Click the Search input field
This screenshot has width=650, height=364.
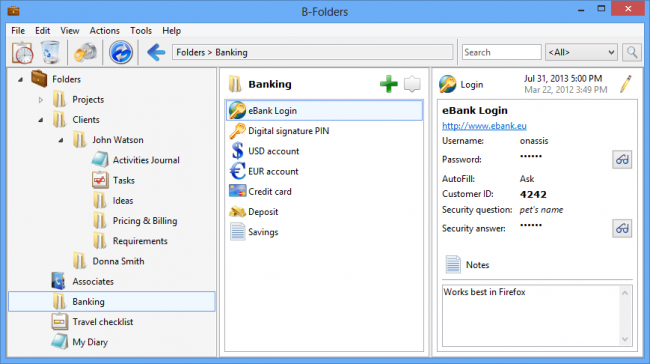click(501, 52)
